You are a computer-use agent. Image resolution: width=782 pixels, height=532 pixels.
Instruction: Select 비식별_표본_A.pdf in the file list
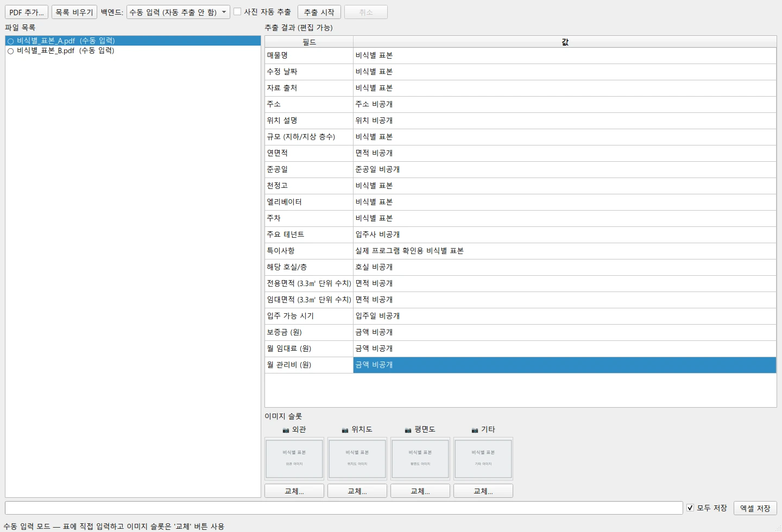pos(133,41)
